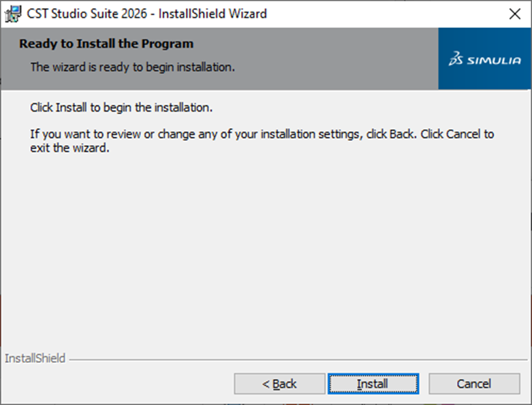Image resolution: width=532 pixels, height=405 pixels.
Task: Close the InstallShield Wizard window
Action: (514, 14)
